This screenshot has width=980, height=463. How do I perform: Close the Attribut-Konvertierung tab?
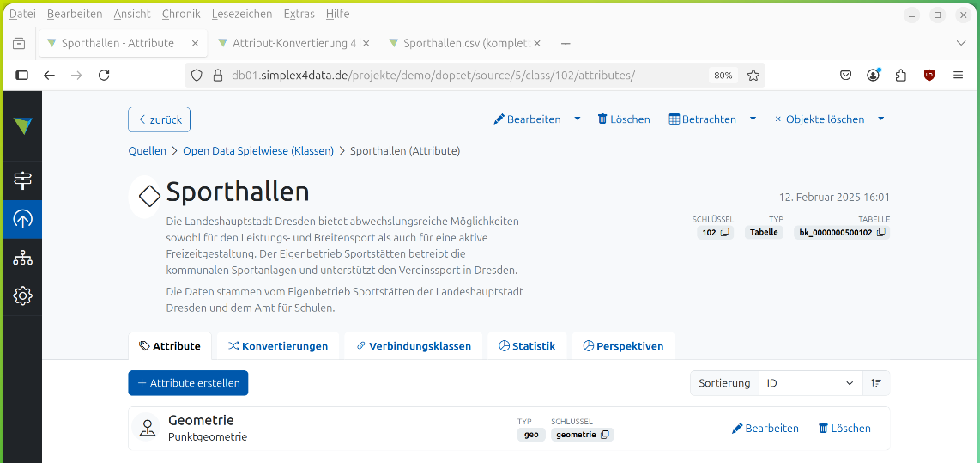[x=366, y=43]
